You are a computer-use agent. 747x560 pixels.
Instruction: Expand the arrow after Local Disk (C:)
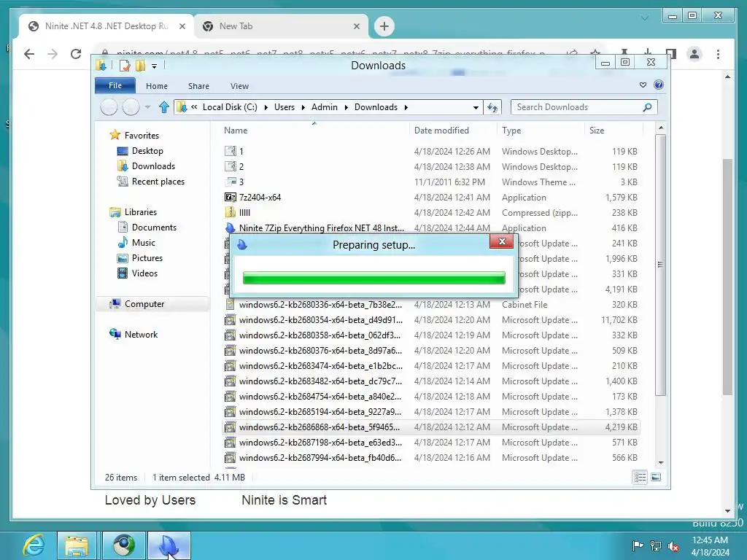[x=266, y=107]
